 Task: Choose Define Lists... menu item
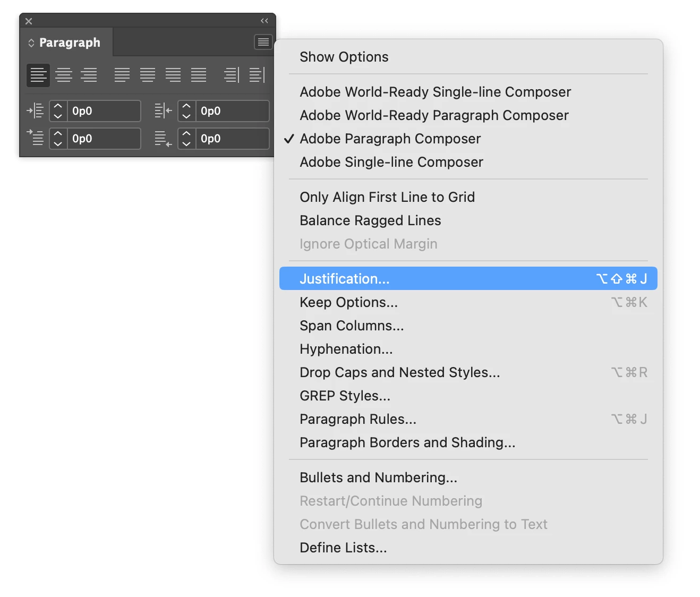coord(468,548)
